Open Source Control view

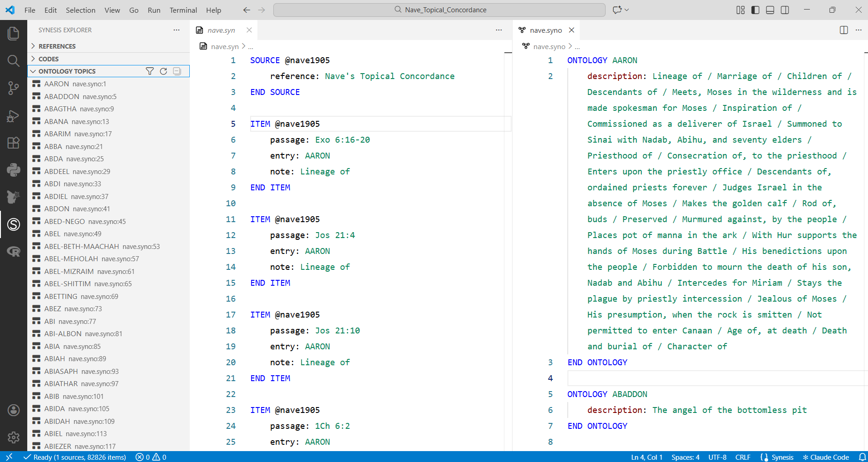[14, 88]
